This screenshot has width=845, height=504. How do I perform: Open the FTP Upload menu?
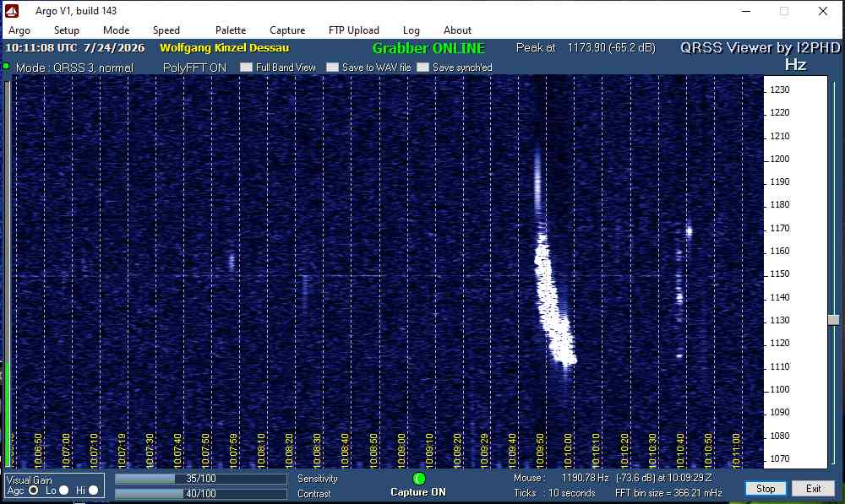click(x=353, y=30)
